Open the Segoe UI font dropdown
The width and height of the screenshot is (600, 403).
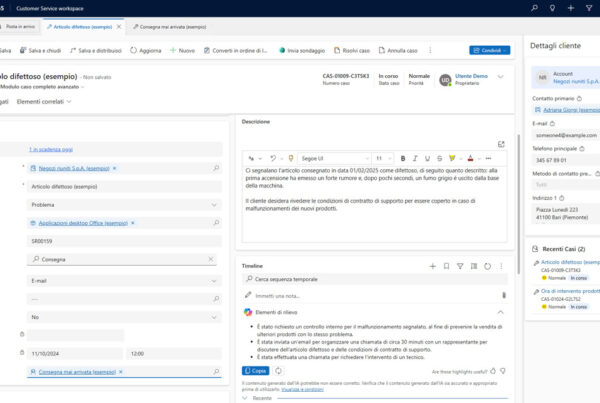click(334, 158)
